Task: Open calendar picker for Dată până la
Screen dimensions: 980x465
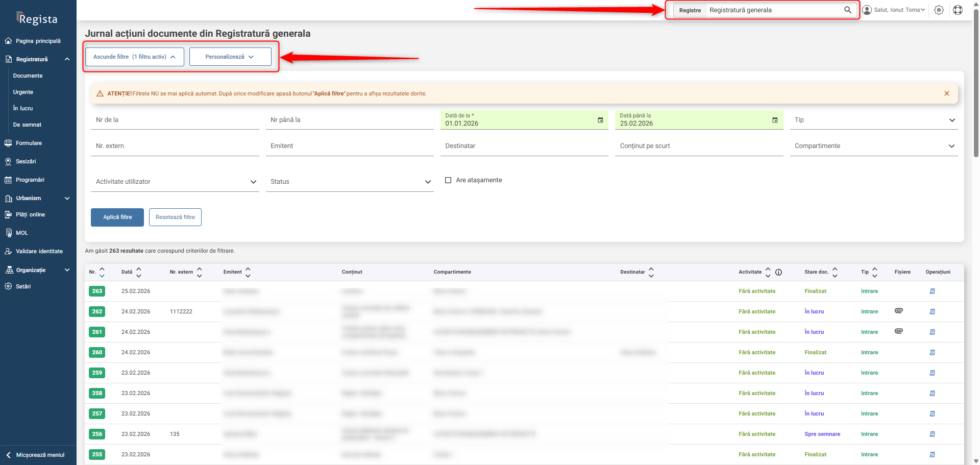Action: pos(775,120)
